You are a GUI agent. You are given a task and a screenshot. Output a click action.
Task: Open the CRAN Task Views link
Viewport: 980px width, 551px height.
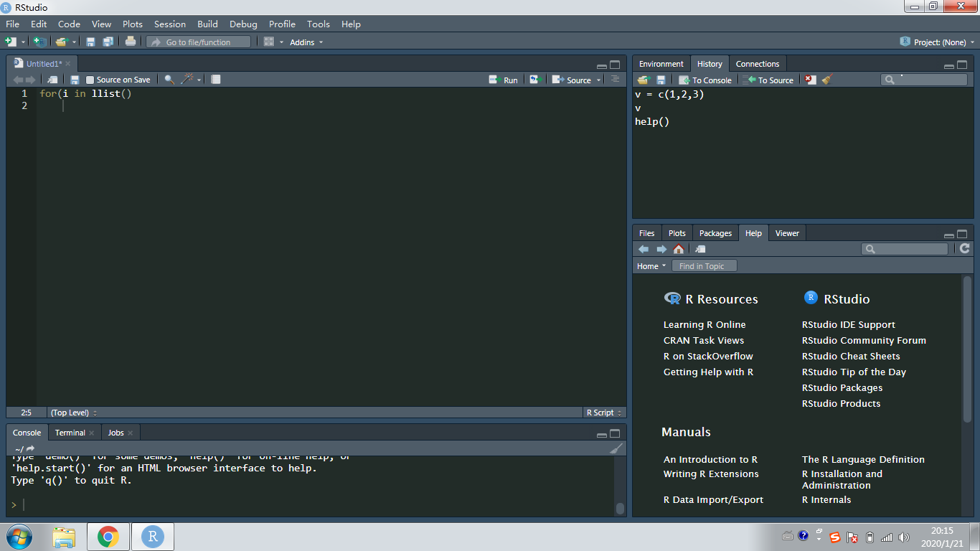click(x=703, y=341)
